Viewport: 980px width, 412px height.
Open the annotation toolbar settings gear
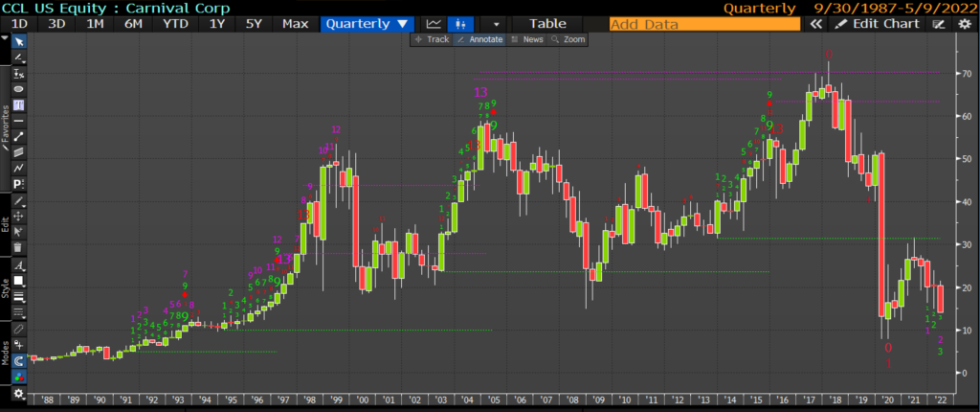point(19,394)
